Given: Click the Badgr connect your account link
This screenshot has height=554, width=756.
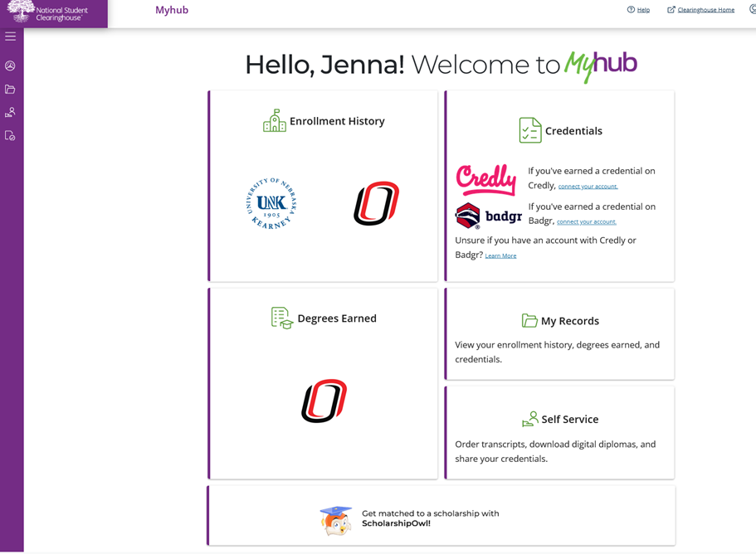Looking at the screenshot, I should tap(586, 222).
